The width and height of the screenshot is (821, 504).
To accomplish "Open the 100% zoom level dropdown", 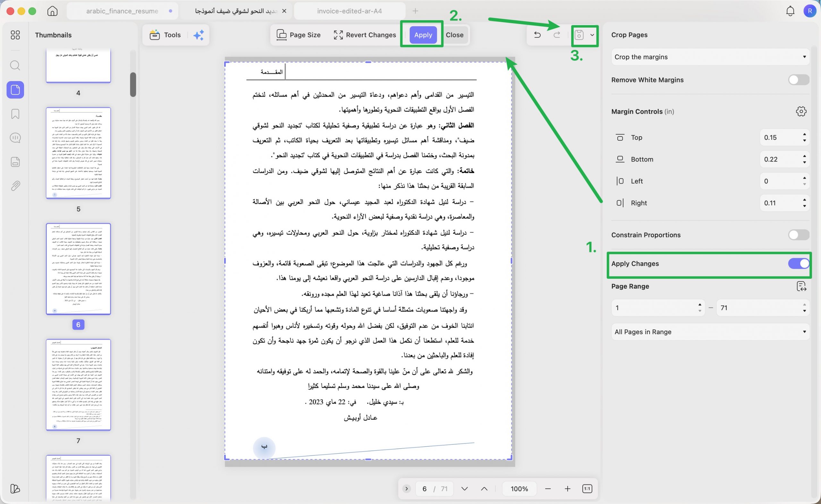I will pos(519,489).
